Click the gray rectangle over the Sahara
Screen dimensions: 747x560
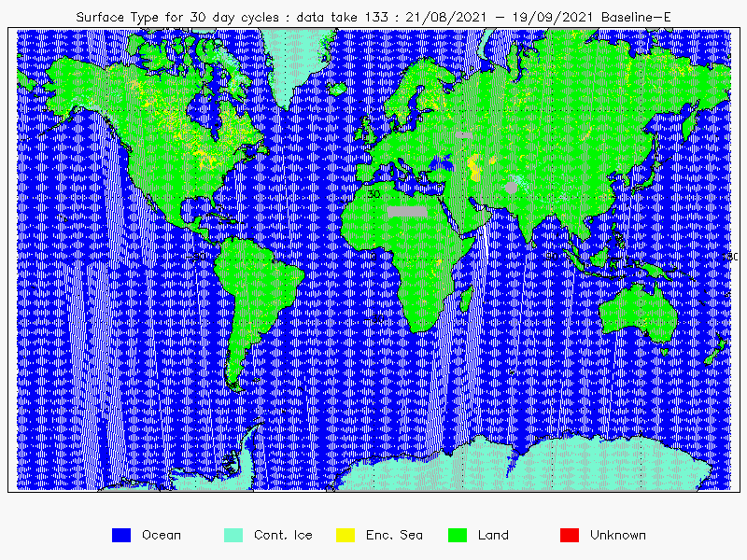pos(407,212)
